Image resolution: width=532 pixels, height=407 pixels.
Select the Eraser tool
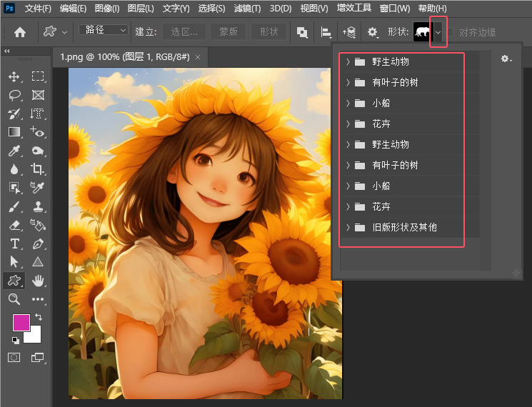[x=14, y=225]
